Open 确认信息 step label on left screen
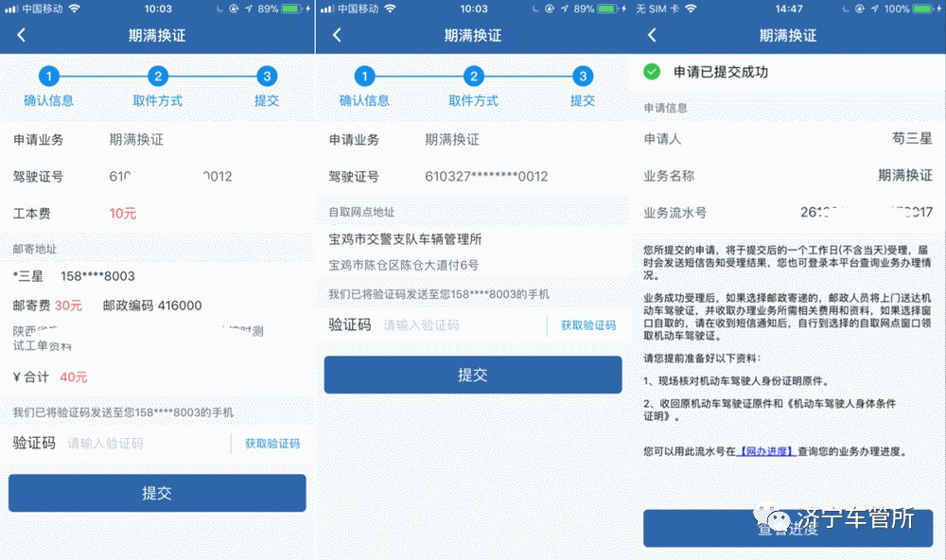Screen dimensions: 946x560 [x=49, y=100]
